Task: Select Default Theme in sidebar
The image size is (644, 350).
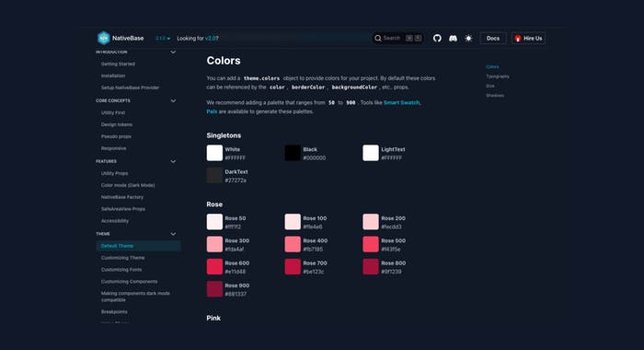Action: click(x=138, y=246)
